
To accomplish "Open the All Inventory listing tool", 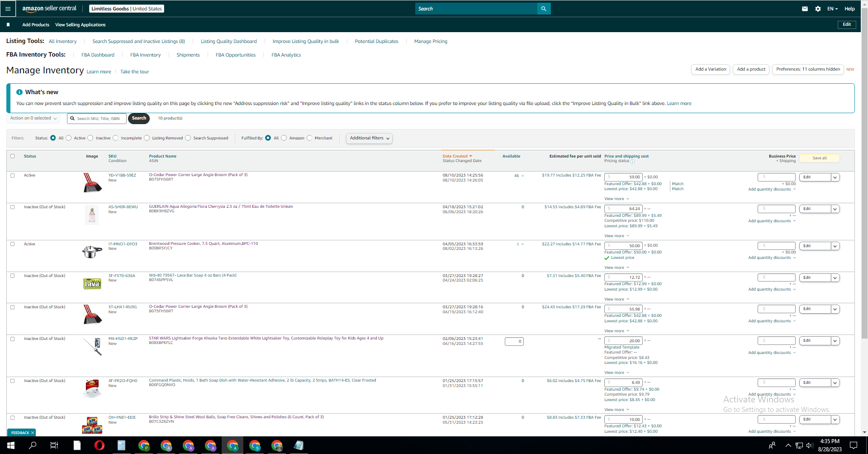I will 63,42.
